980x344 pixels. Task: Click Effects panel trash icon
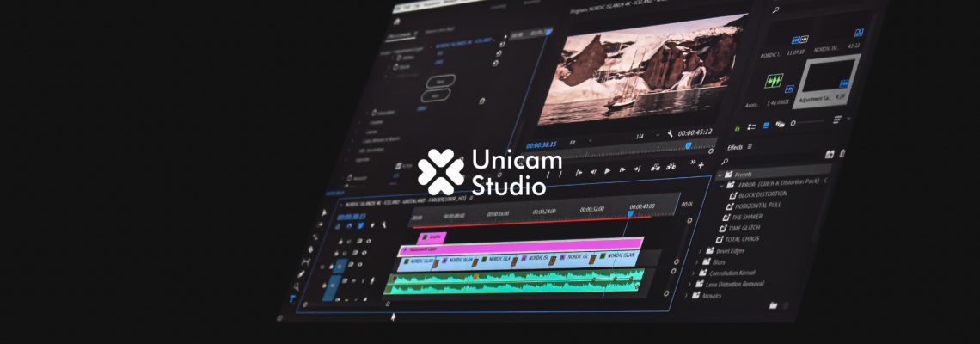[842, 153]
